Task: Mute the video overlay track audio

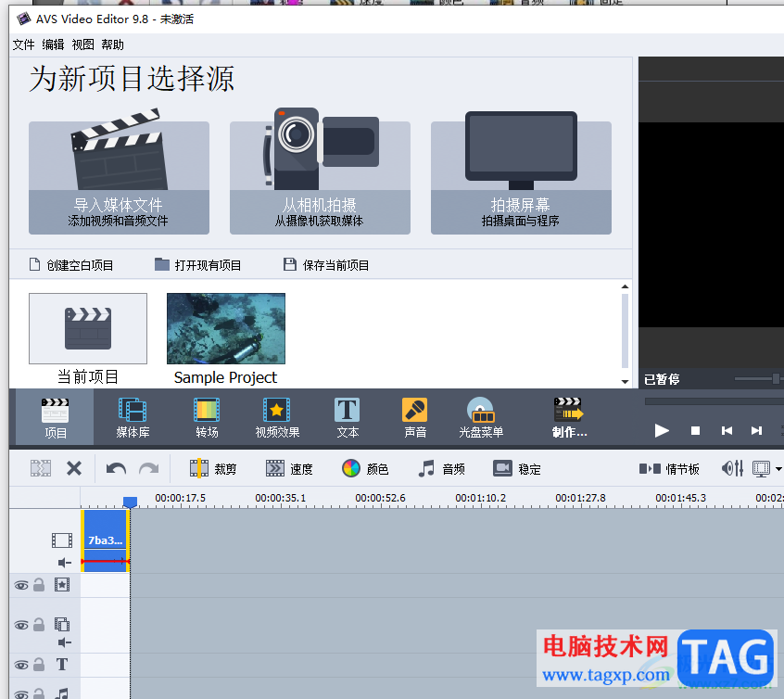Action: point(65,642)
